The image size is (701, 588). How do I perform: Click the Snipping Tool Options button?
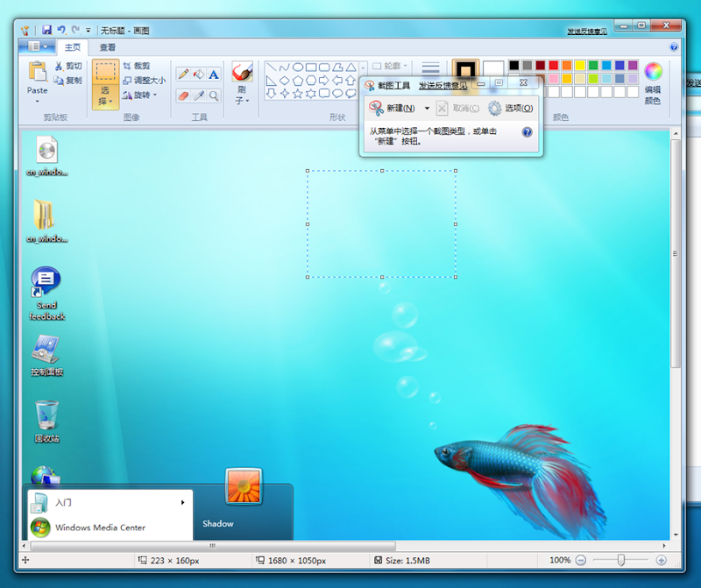(x=511, y=108)
